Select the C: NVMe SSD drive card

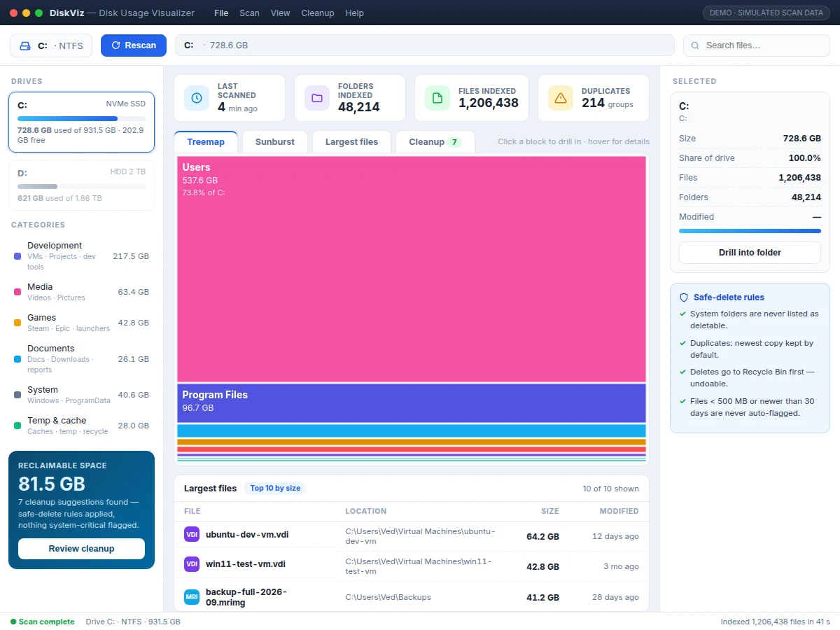(x=81, y=122)
